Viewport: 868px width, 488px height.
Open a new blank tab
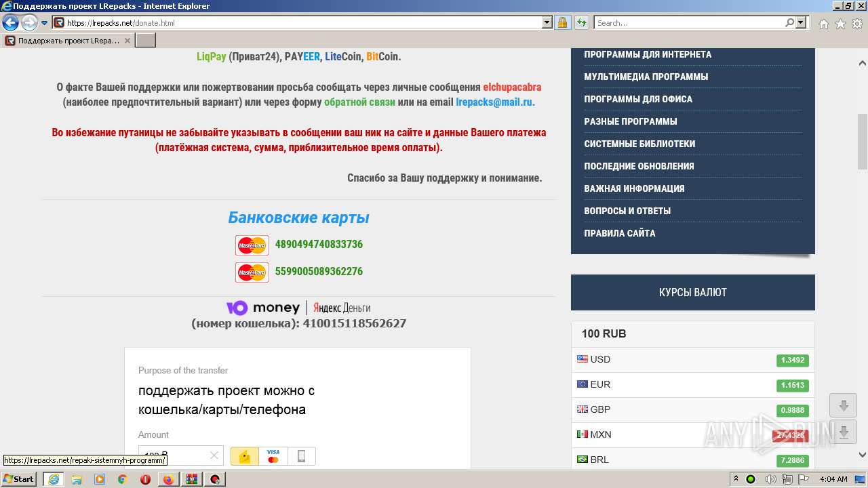(x=146, y=41)
